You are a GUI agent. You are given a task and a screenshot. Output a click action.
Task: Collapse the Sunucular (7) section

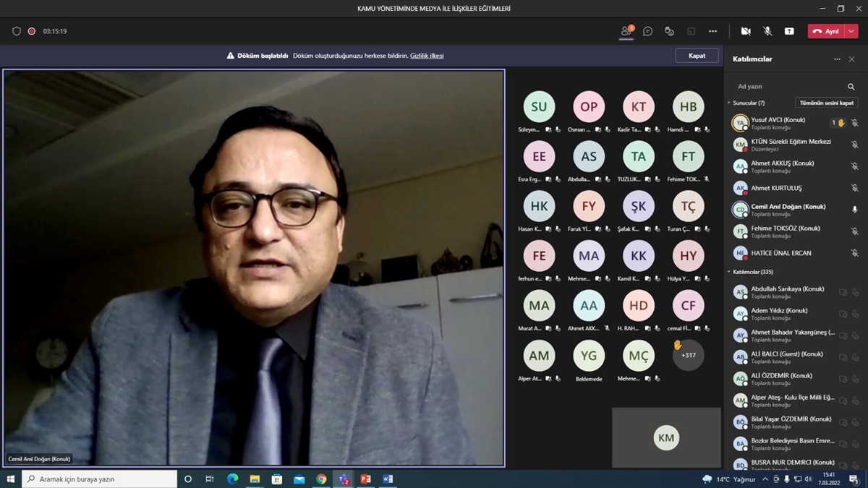(729, 103)
